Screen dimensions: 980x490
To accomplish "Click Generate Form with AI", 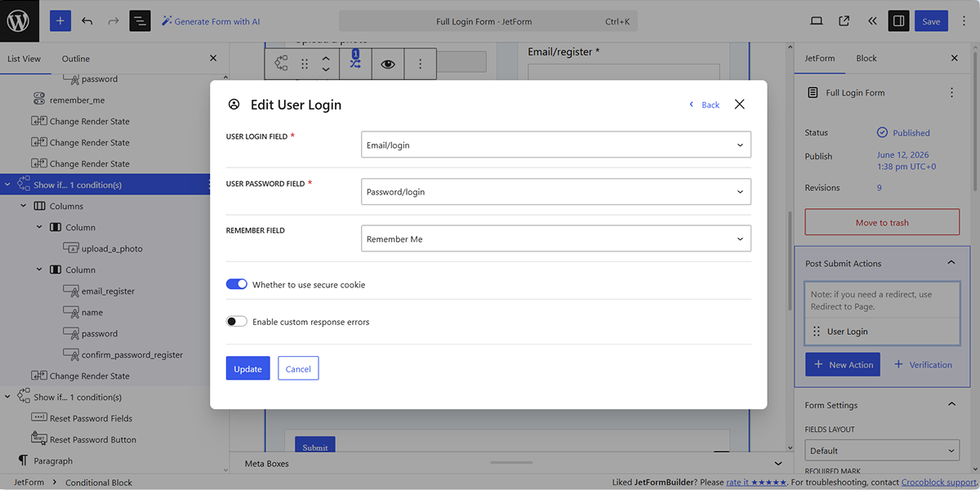I will 211,21.
